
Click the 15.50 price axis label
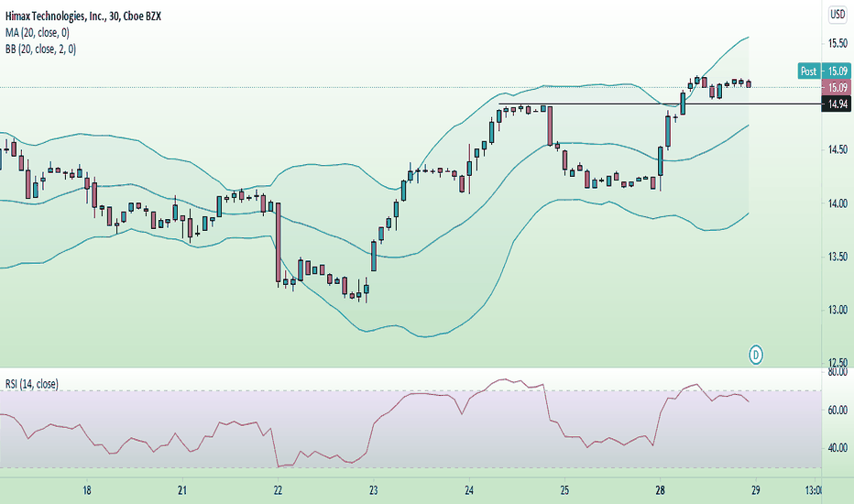pos(838,43)
